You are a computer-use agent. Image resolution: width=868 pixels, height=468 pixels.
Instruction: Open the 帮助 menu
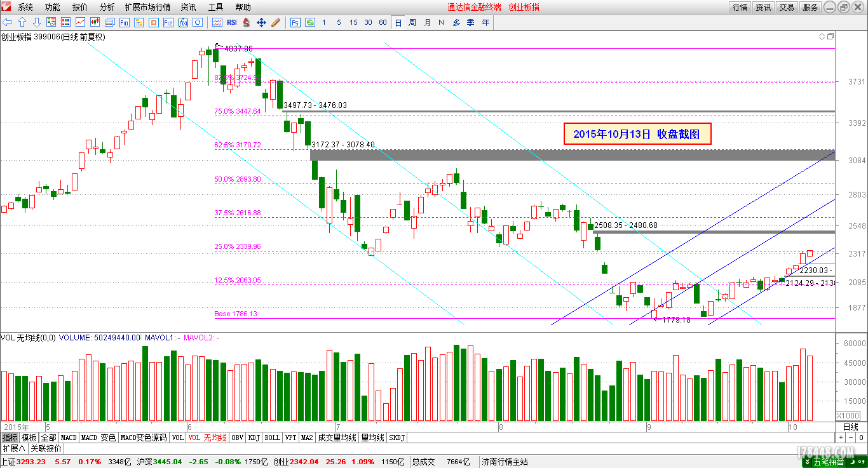click(x=243, y=7)
